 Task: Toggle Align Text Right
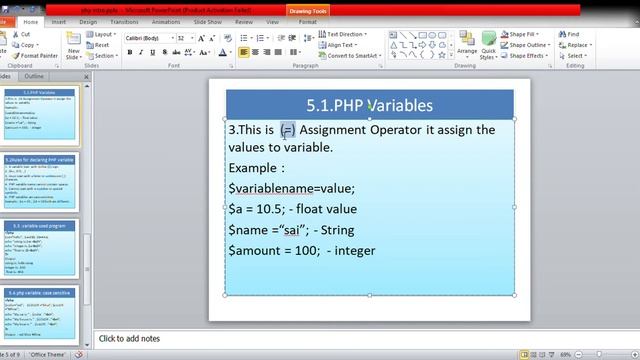[267, 52]
